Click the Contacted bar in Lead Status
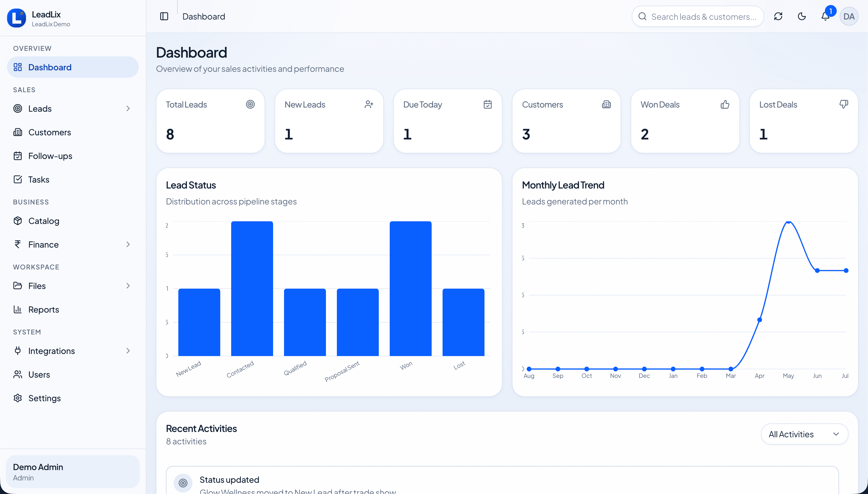 (x=252, y=288)
